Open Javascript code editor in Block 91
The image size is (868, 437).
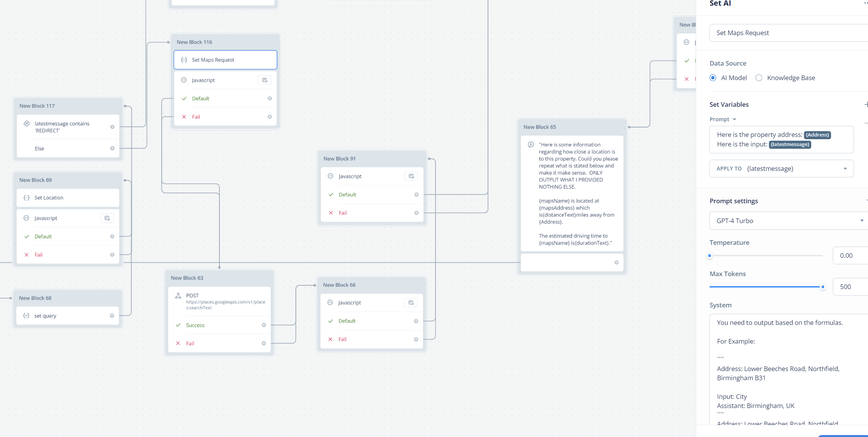[x=411, y=176]
